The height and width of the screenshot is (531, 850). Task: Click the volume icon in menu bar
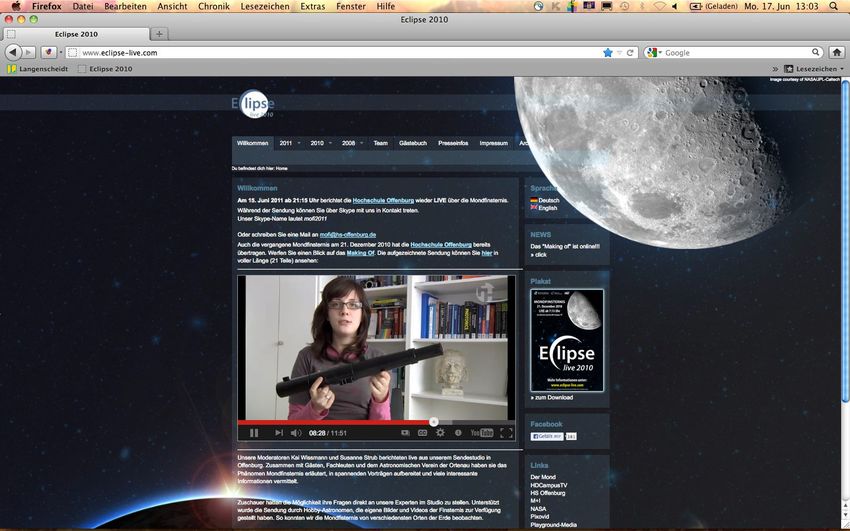pyautogui.click(x=675, y=6)
